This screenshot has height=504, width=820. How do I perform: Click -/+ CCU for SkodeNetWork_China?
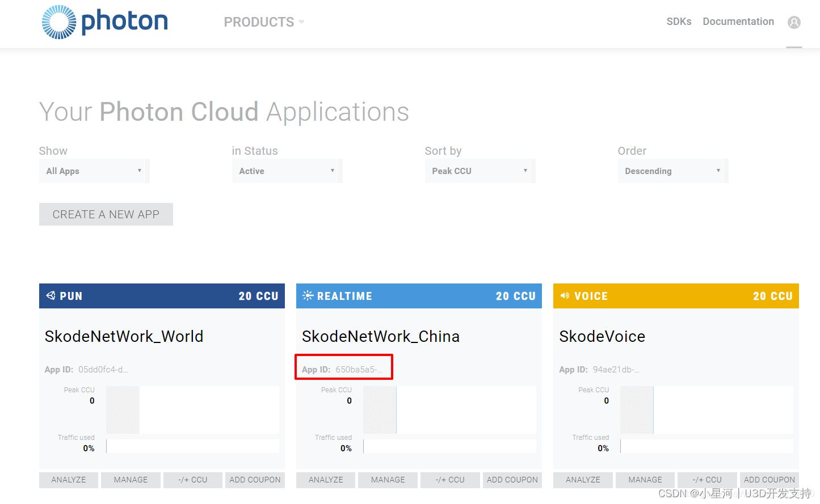(450, 480)
